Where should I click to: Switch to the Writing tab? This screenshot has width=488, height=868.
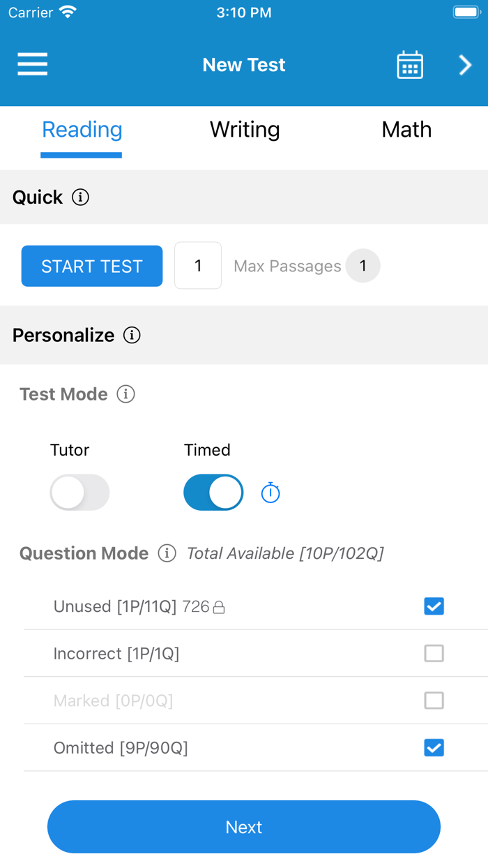click(x=245, y=130)
